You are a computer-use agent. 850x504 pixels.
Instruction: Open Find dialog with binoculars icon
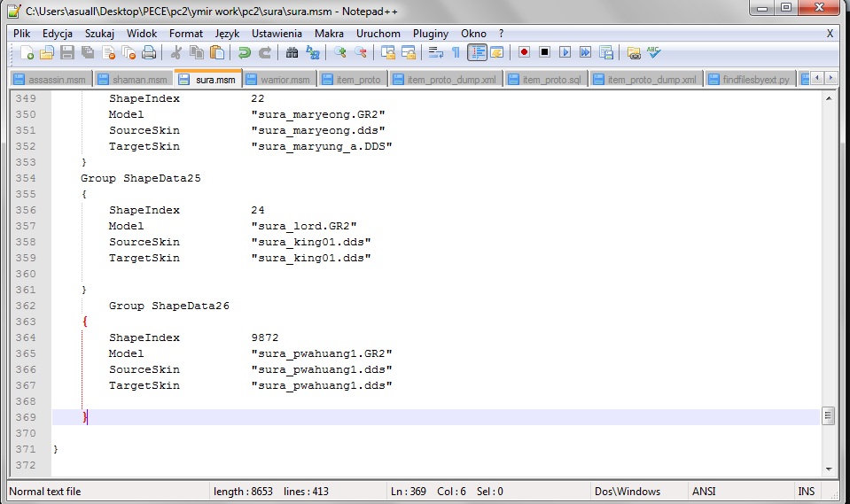point(292,52)
